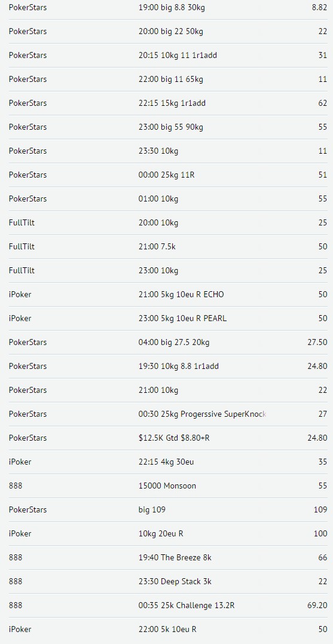Select the $12.5K Gtd $8.80+R tournament

pyautogui.click(x=166, y=438)
